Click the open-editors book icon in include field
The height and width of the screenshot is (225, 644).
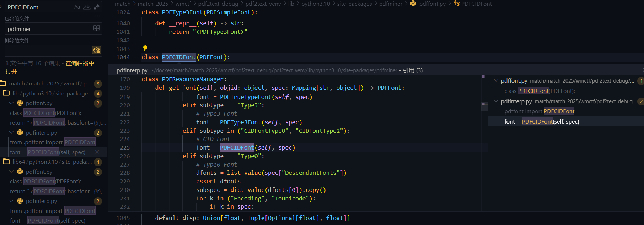[96, 28]
